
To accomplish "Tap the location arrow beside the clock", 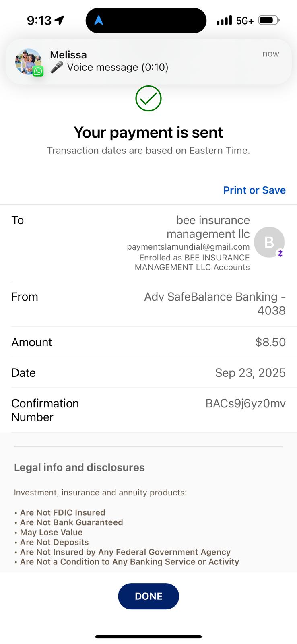I will [x=60, y=20].
